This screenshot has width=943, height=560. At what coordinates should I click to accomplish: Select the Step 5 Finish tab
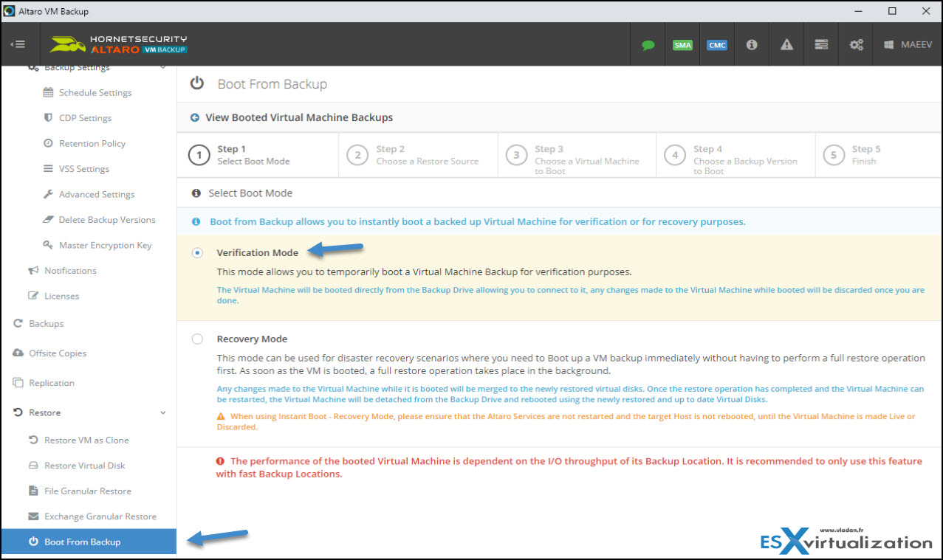coord(879,155)
